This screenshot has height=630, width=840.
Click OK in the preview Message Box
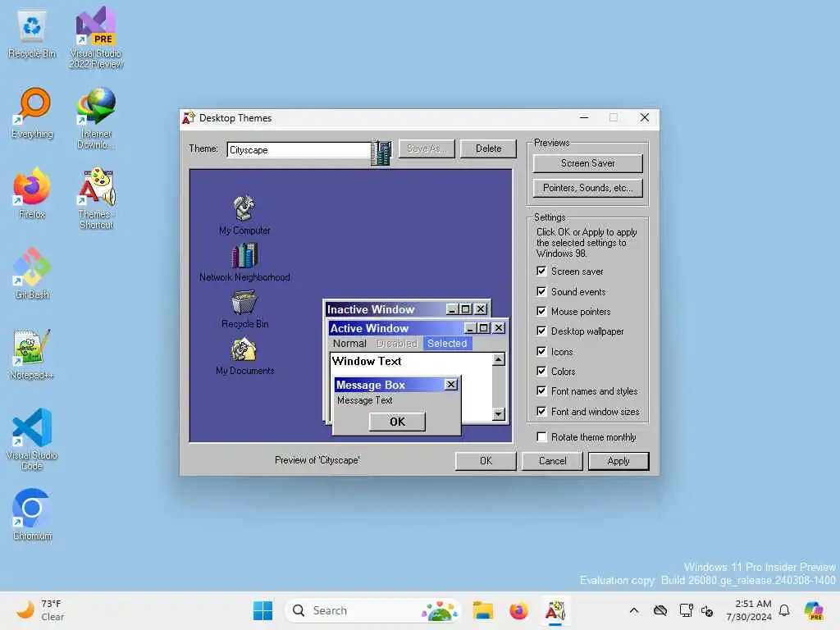tap(397, 422)
